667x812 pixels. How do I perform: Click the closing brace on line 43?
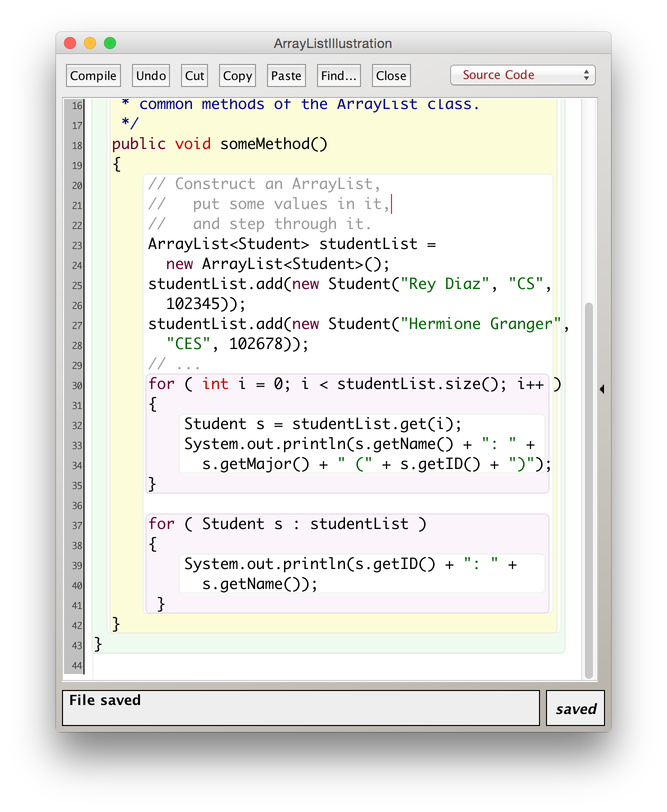98,644
